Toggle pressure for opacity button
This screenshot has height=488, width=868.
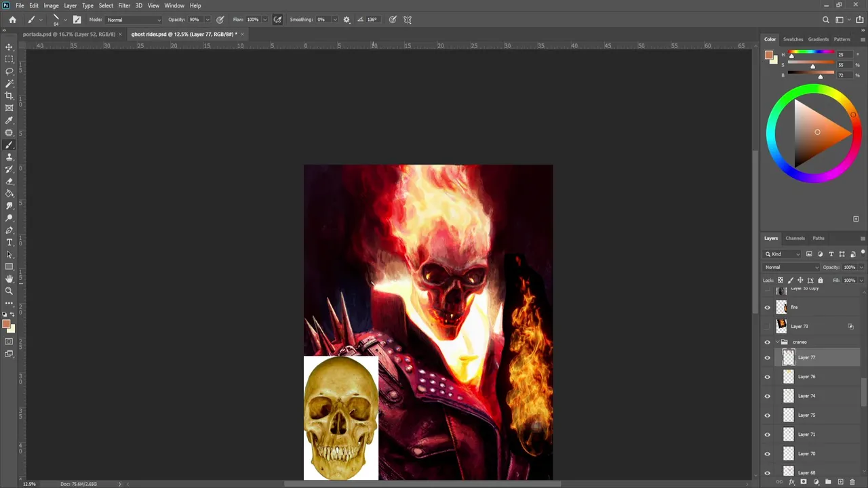220,20
